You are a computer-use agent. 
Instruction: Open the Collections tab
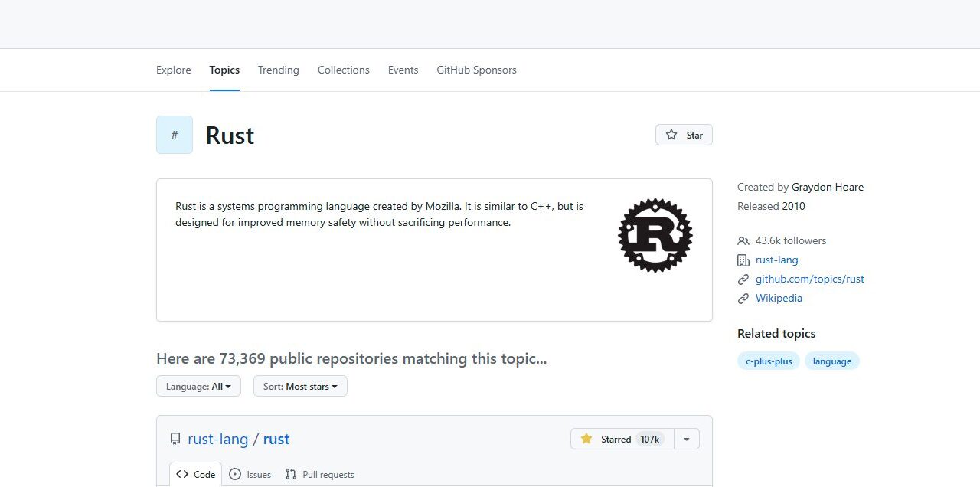344,70
